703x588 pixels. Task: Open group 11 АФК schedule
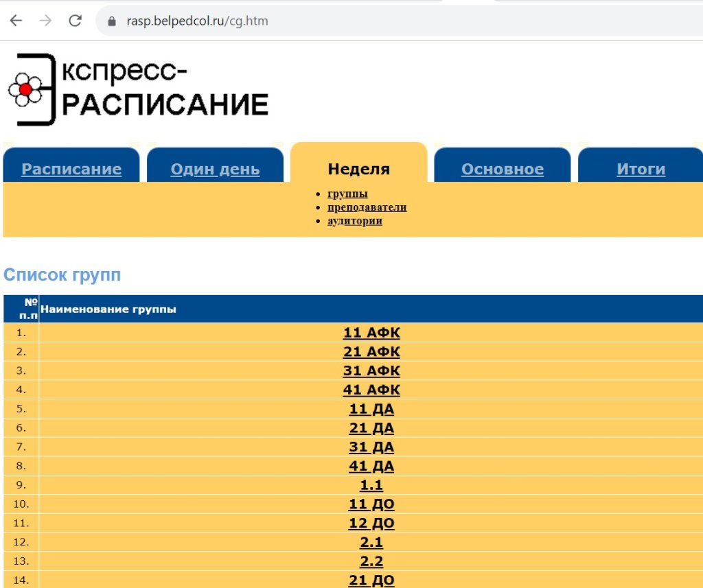(371, 333)
